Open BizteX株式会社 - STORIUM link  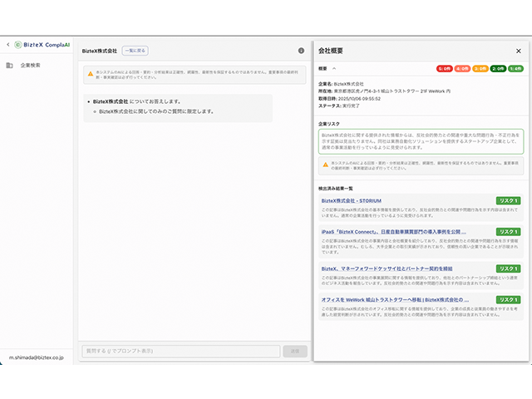point(351,201)
